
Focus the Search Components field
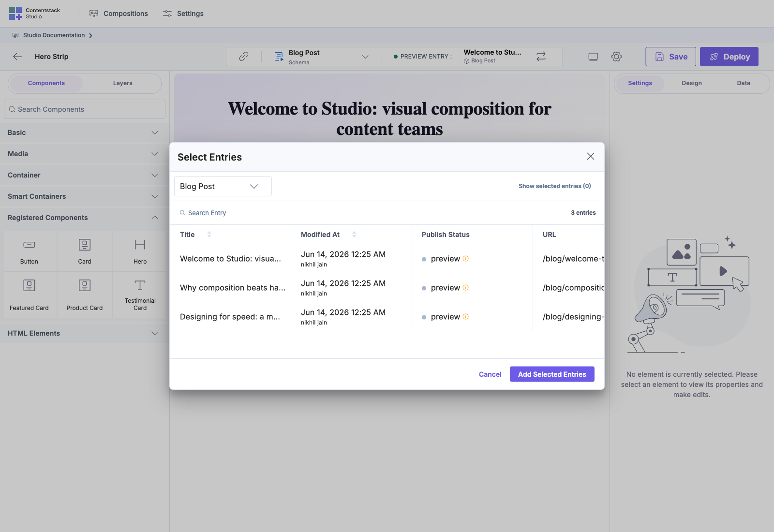pyautogui.click(x=85, y=109)
